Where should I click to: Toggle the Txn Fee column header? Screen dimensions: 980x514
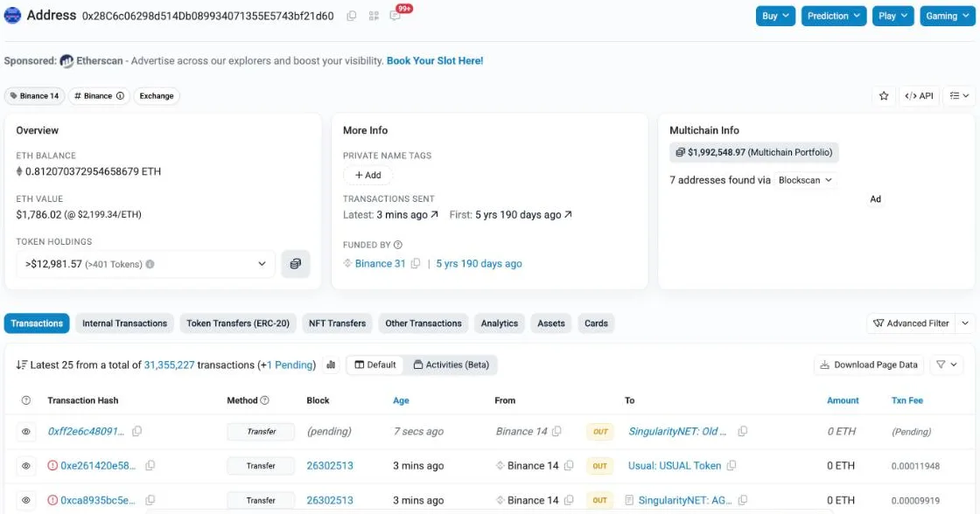point(906,400)
